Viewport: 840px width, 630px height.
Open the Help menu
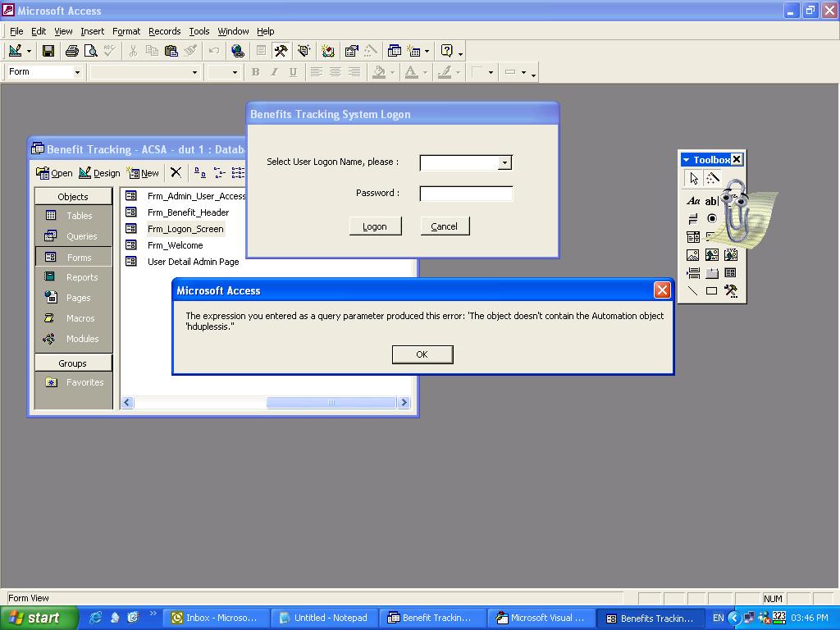pyautogui.click(x=265, y=32)
